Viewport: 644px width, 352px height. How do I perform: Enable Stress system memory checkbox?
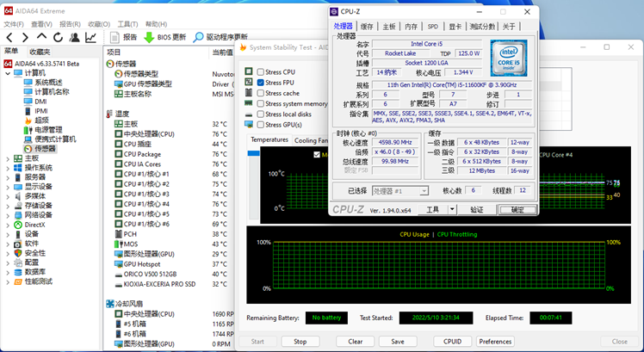(x=260, y=103)
